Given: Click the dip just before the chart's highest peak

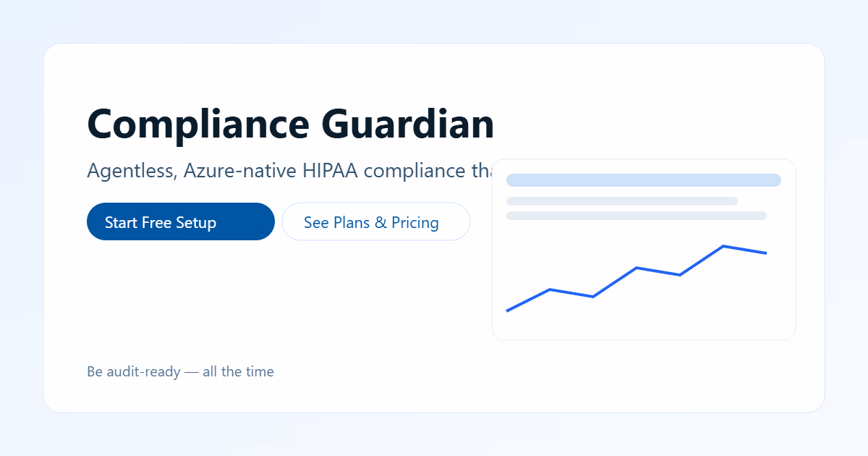Looking at the screenshot, I should click(680, 275).
